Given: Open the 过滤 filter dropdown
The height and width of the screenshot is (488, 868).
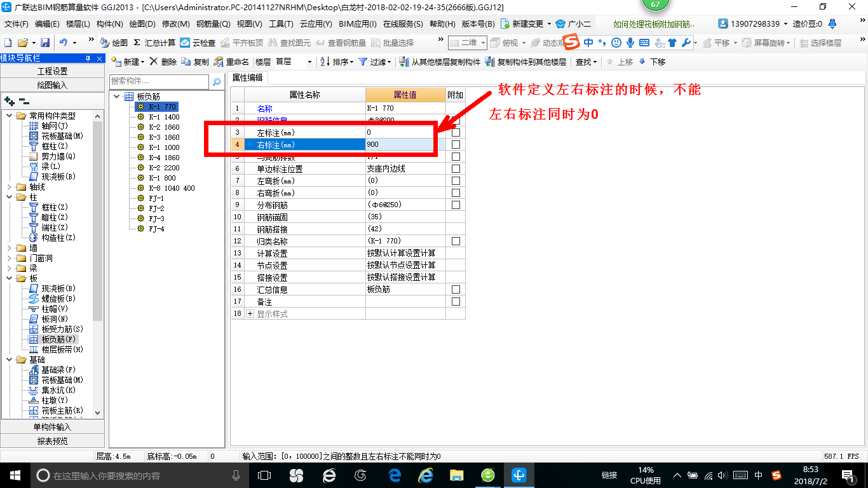Looking at the screenshot, I should pos(376,62).
